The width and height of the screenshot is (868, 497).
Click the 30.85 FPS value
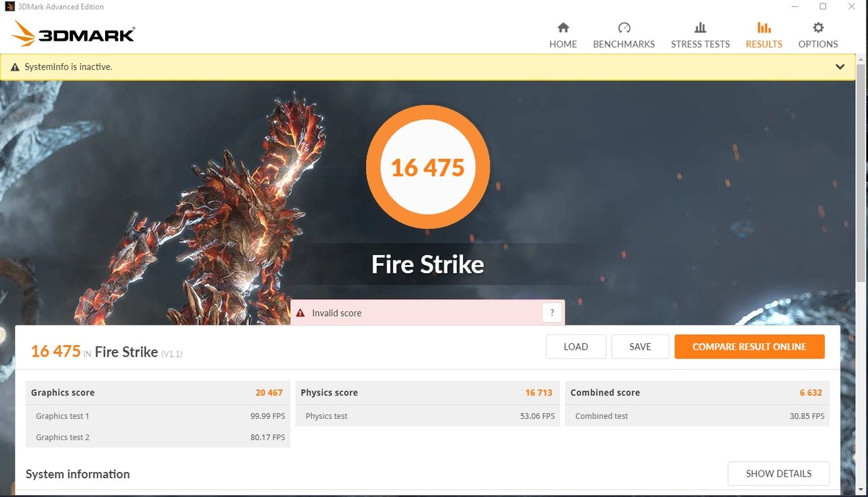point(807,416)
